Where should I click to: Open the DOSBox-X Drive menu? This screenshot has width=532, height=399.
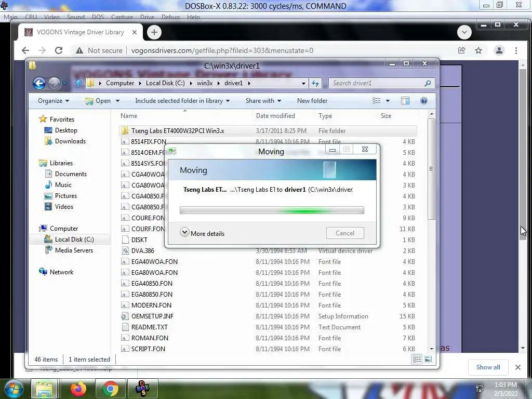coord(147,17)
